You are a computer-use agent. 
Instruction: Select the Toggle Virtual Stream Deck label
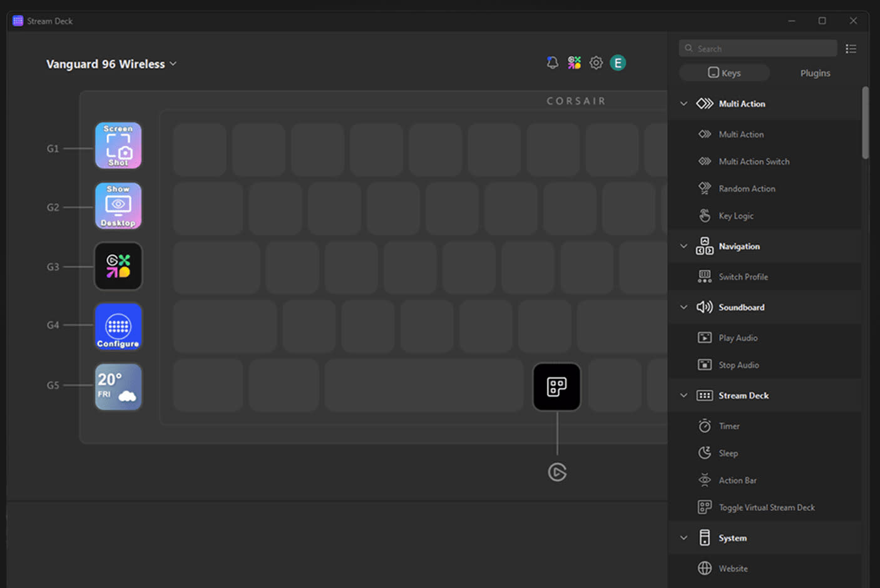767,507
